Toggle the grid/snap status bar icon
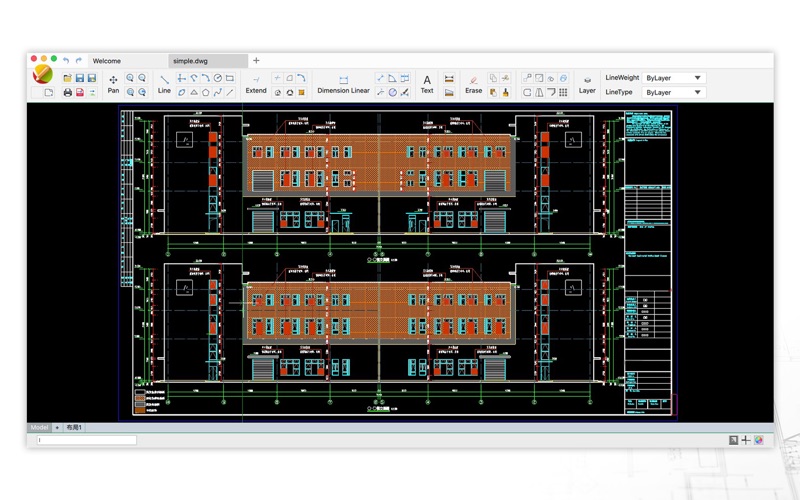Screen dimensions: 800x500 pyautogui.click(x=733, y=440)
